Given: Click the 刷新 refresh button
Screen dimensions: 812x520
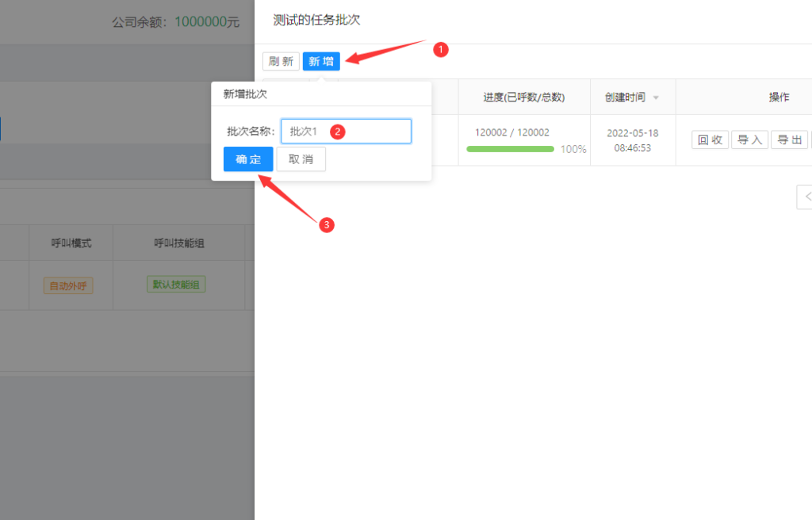Looking at the screenshot, I should point(281,61).
